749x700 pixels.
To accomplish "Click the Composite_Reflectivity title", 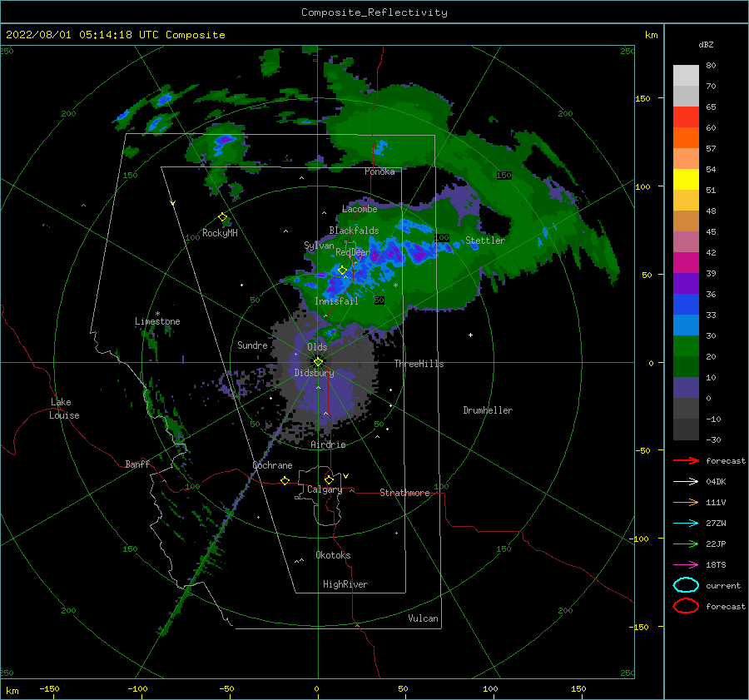I will [x=374, y=12].
